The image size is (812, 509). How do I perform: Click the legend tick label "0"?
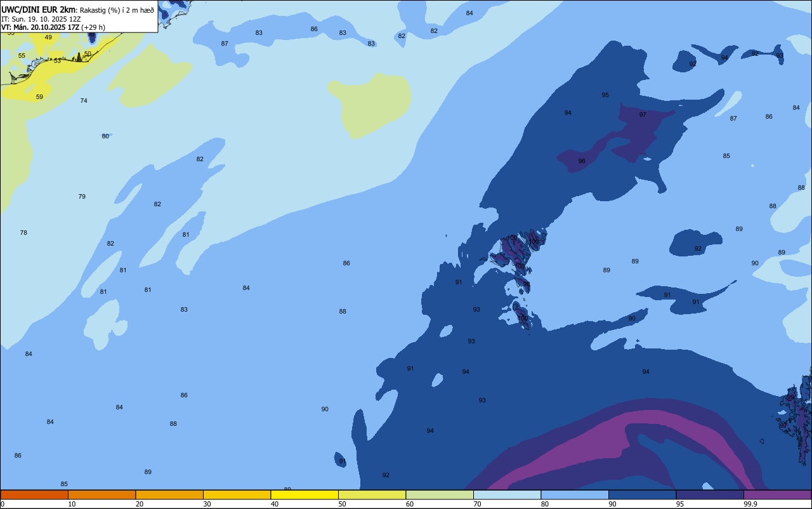click(x=3, y=504)
